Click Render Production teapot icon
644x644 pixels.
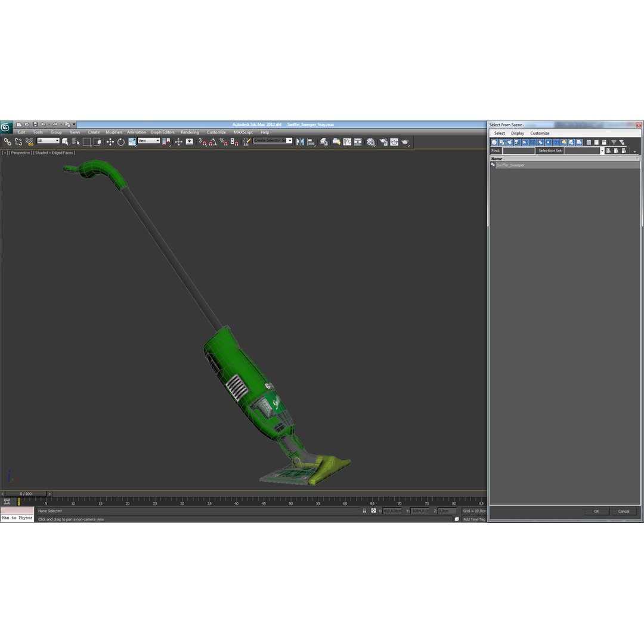click(x=405, y=142)
